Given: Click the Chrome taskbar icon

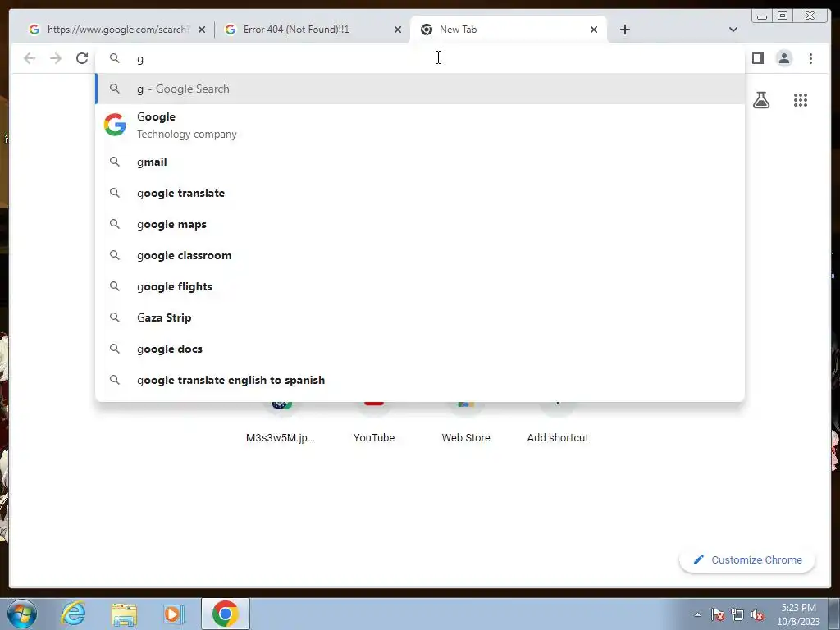Looking at the screenshot, I should 226,614.
